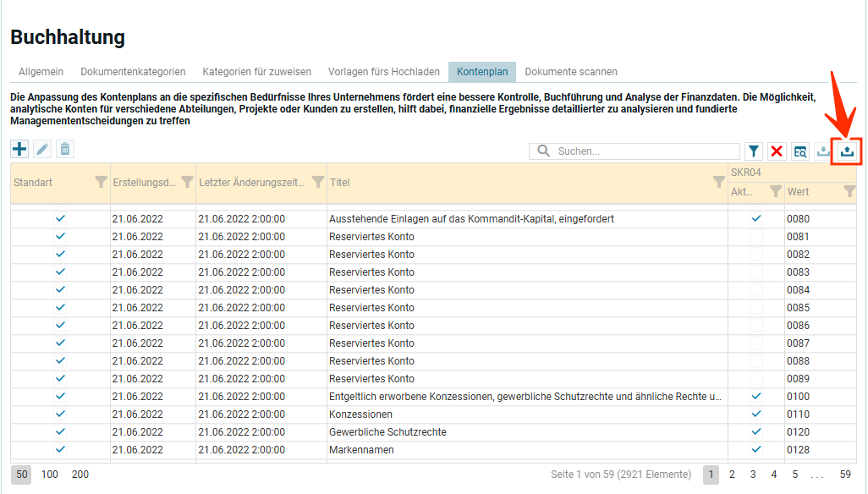Click the download icon beside upload
Viewport: 868px width, 494px height.
(x=824, y=151)
